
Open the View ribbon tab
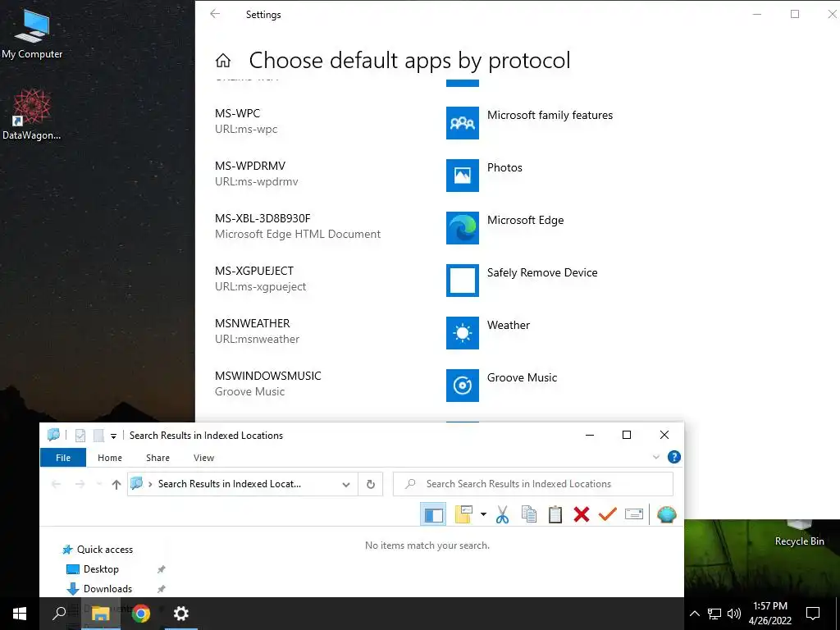pyautogui.click(x=203, y=458)
